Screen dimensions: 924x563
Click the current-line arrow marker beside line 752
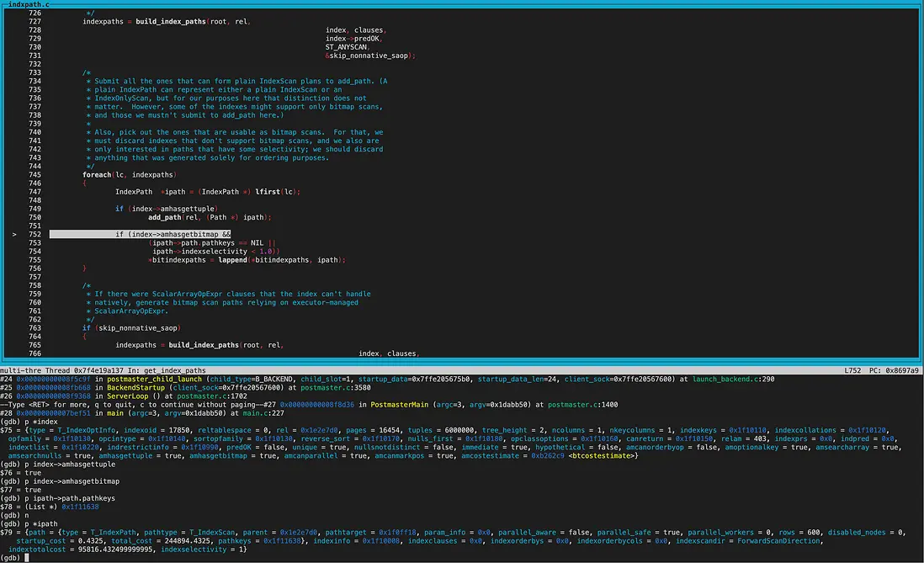point(14,234)
